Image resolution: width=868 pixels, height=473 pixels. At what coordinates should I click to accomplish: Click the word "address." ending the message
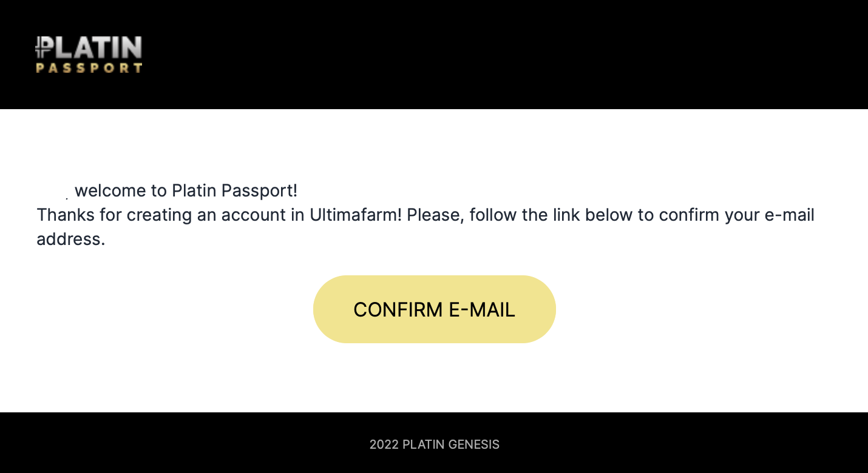pos(71,239)
